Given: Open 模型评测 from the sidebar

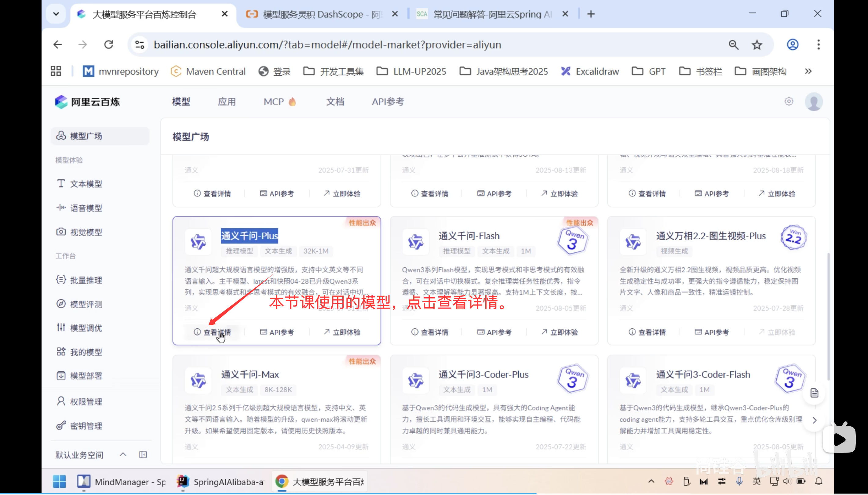Looking at the screenshot, I should point(86,304).
